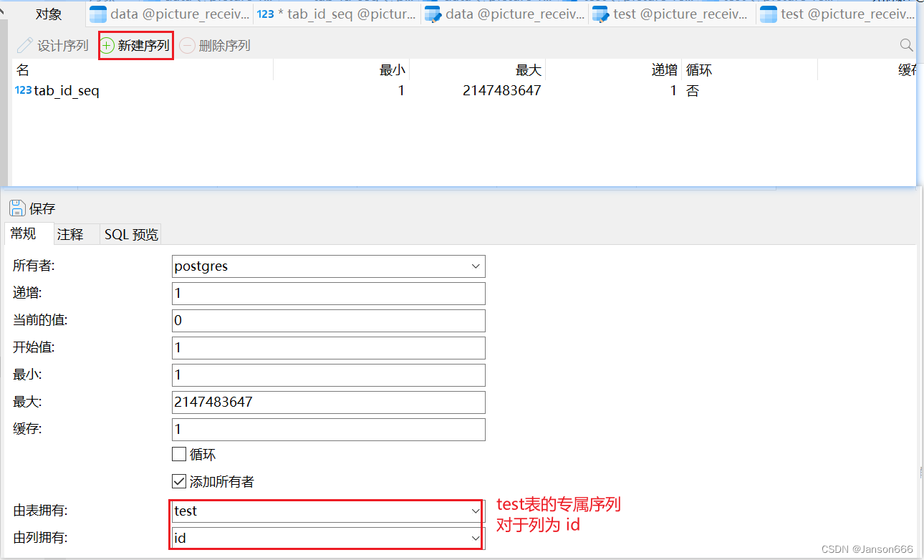Select the tab_id_seq row in the list
This screenshot has height=560, width=924.
[464, 91]
